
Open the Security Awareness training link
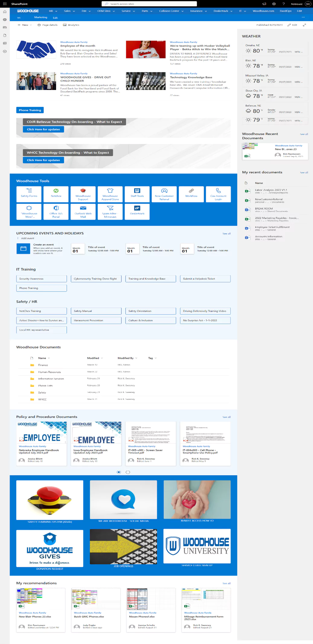point(41,279)
